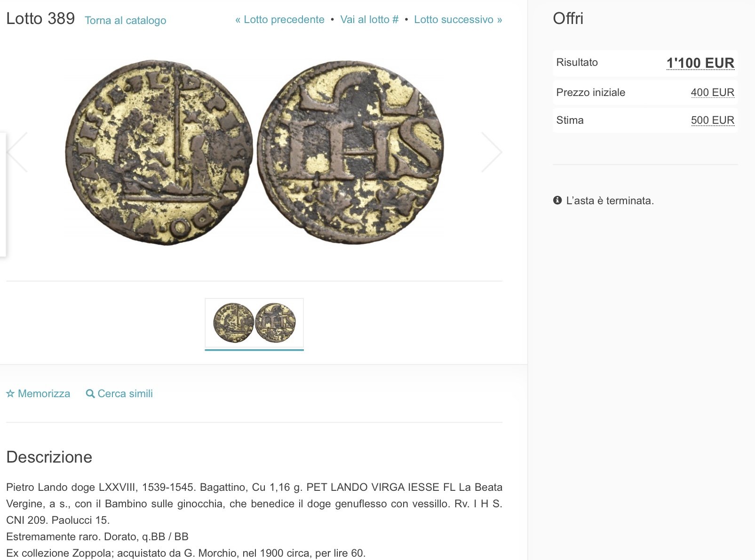Screen dimensions: 755x560
Task: Click the 500 EUR estimate value
Action: coord(712,120)
